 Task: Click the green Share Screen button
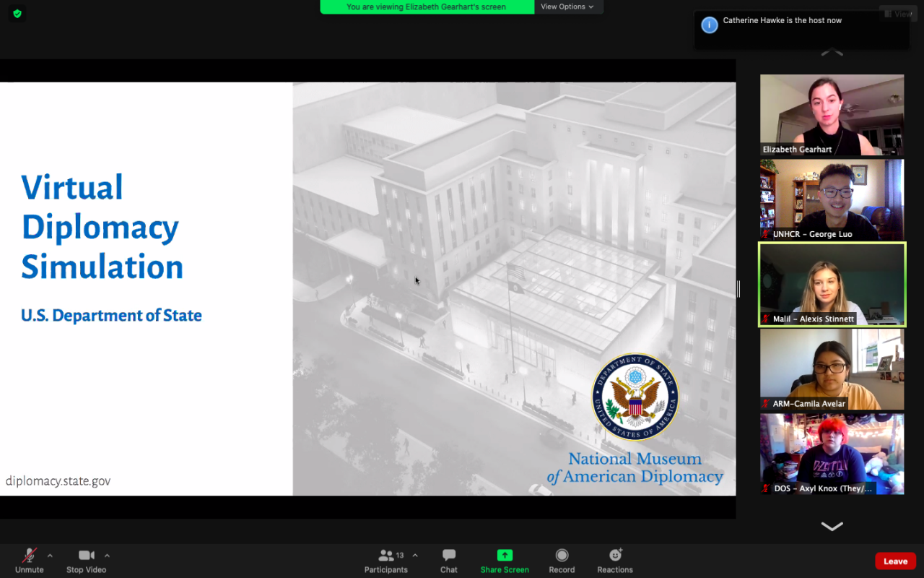505,561
